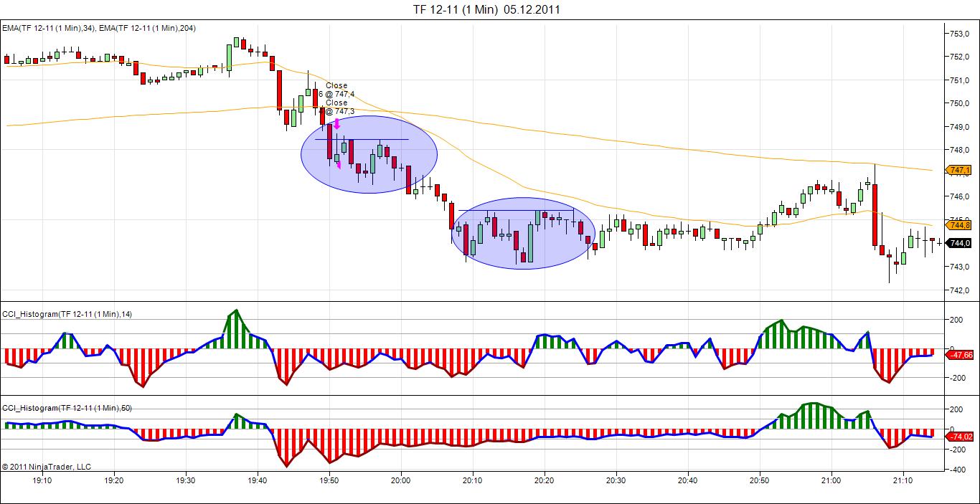
Task: Click the 19:20 time axis label
Action: point(114,480)
